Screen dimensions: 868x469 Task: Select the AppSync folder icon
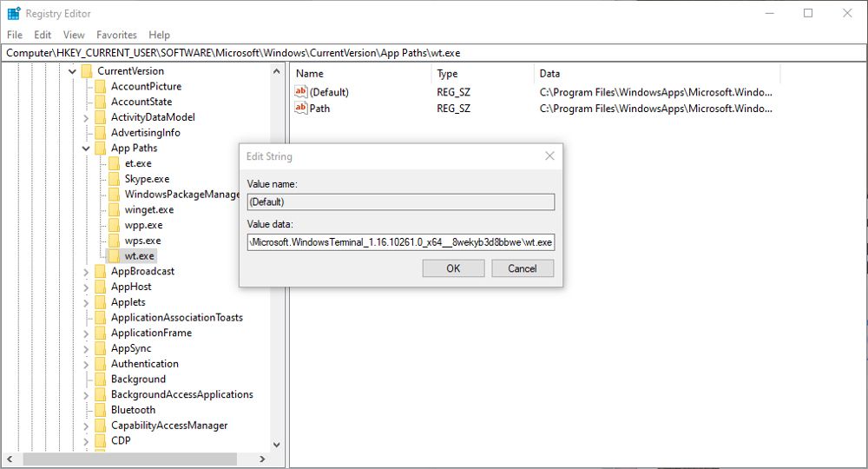[100, 348]
